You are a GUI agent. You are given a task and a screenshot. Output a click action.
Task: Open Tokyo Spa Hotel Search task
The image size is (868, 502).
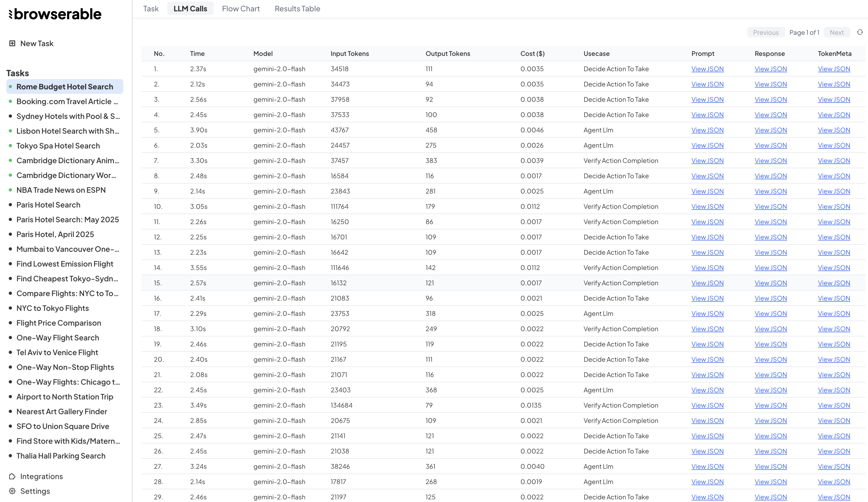point(58,146)
